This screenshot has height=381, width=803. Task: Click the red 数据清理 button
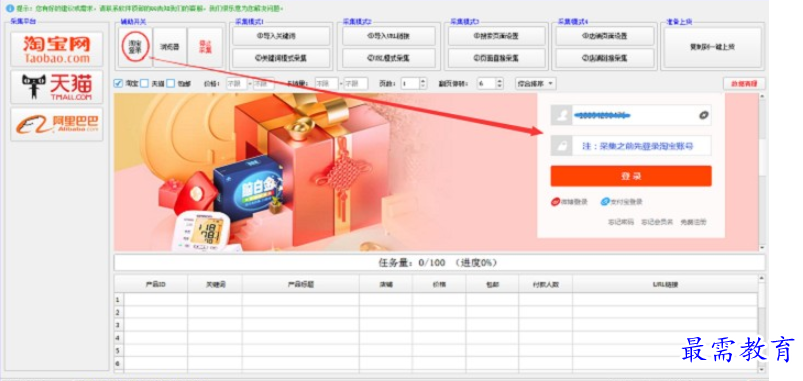[x=744, y=83]
